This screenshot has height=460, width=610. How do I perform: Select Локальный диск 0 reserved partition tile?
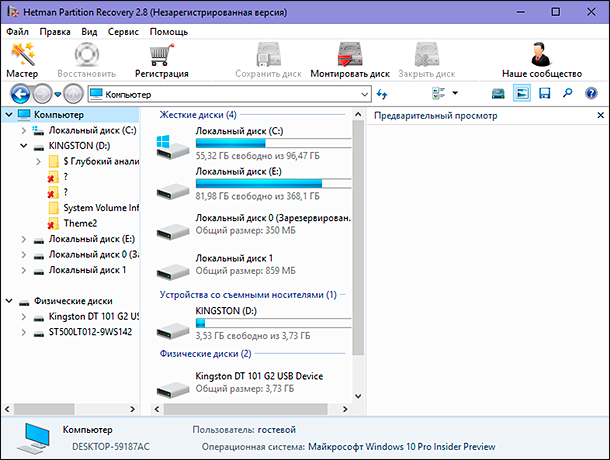(253, 224)
